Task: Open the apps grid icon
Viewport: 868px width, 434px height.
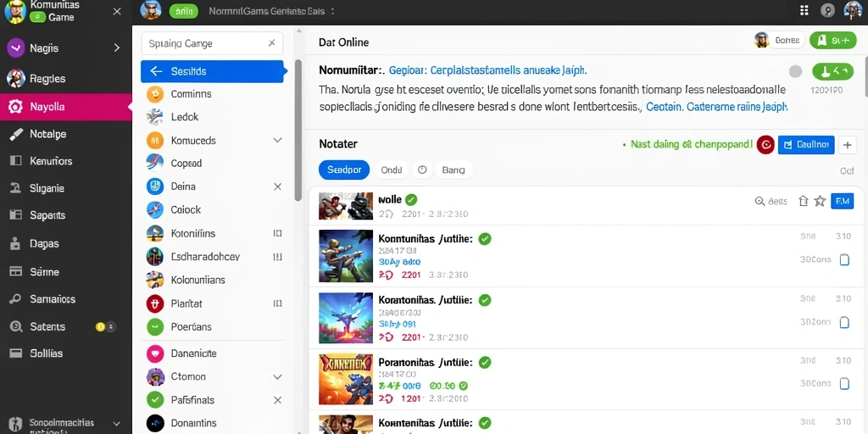Action: [x=804, y=10]
